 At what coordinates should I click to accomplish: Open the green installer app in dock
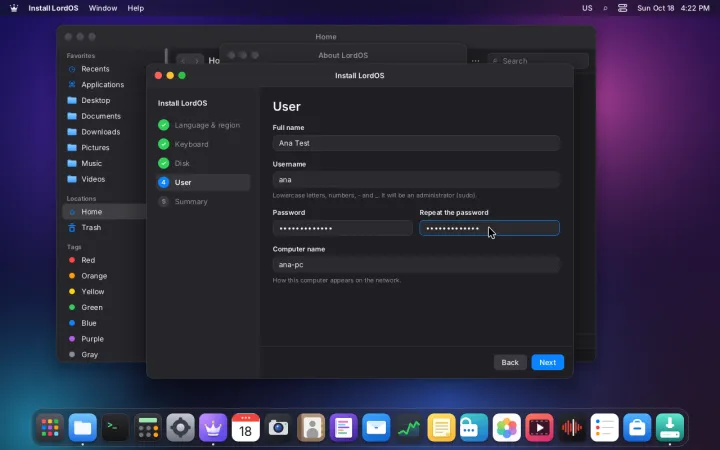[x=669, y=428]
